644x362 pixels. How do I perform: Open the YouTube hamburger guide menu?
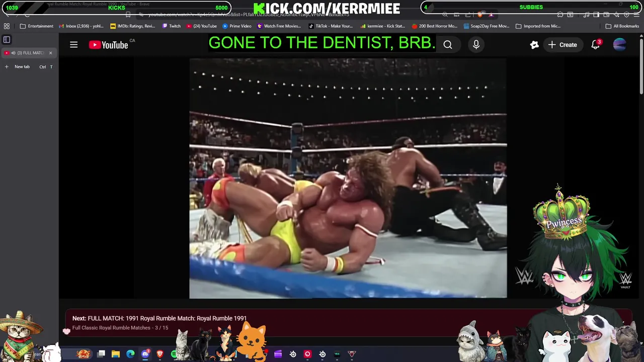[x=73, y=45]
